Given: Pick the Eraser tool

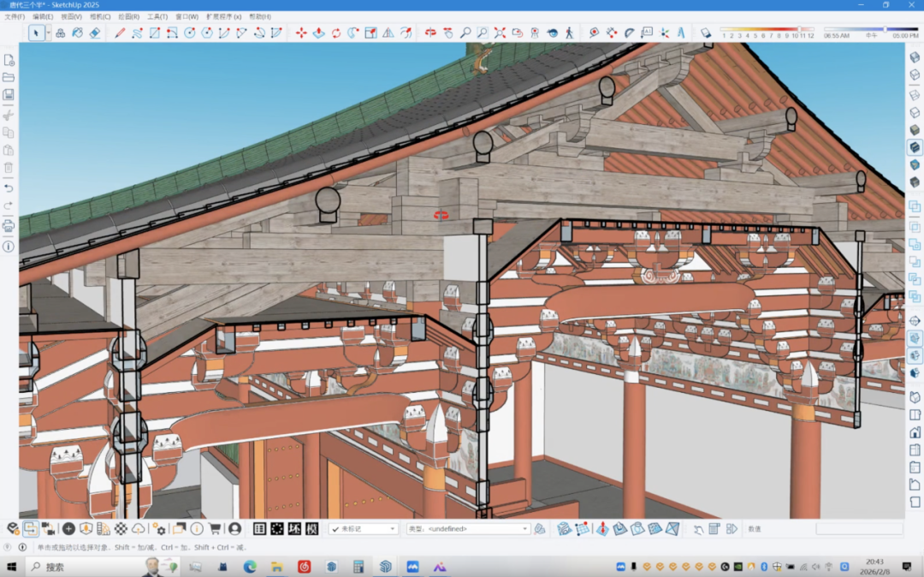Looking at the screenshot, I should [x=95, y=33].
